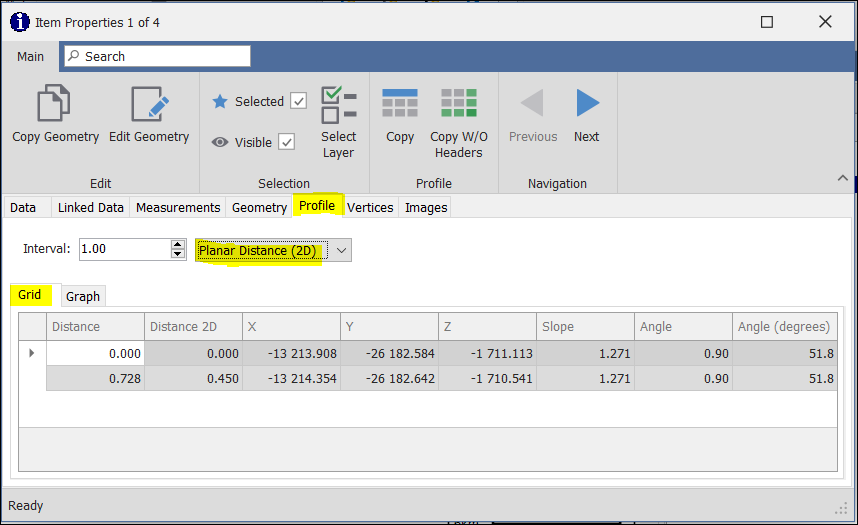Select the Linked Data tab
The image size is (858, 525).
[x=91, y=207]
